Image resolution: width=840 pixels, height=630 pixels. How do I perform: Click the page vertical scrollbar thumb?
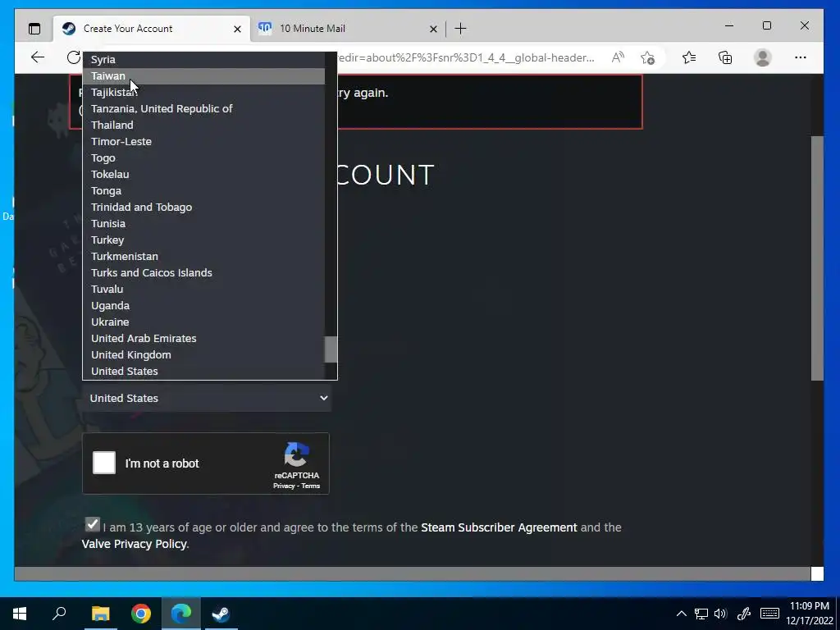click(817, 258)
